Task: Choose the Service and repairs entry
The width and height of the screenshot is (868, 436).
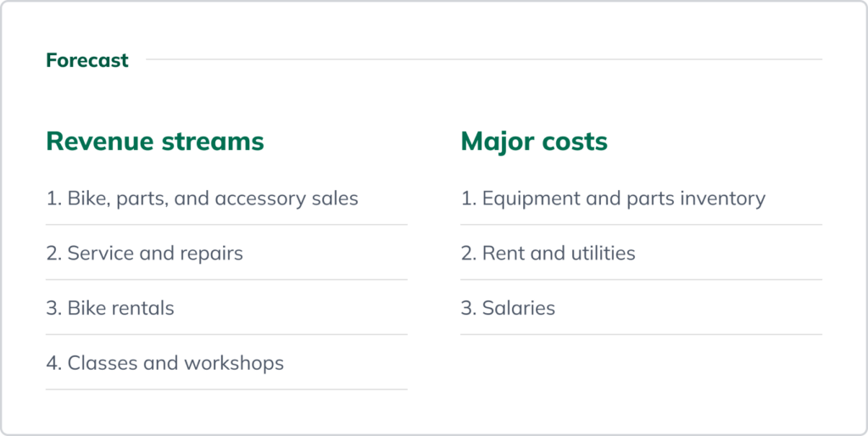Action: point(144,253)
